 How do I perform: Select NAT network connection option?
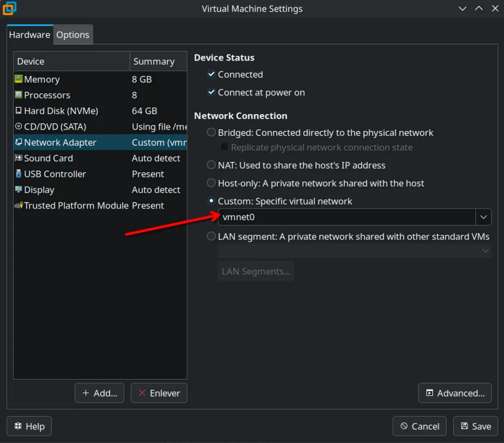tap(211, 165)
